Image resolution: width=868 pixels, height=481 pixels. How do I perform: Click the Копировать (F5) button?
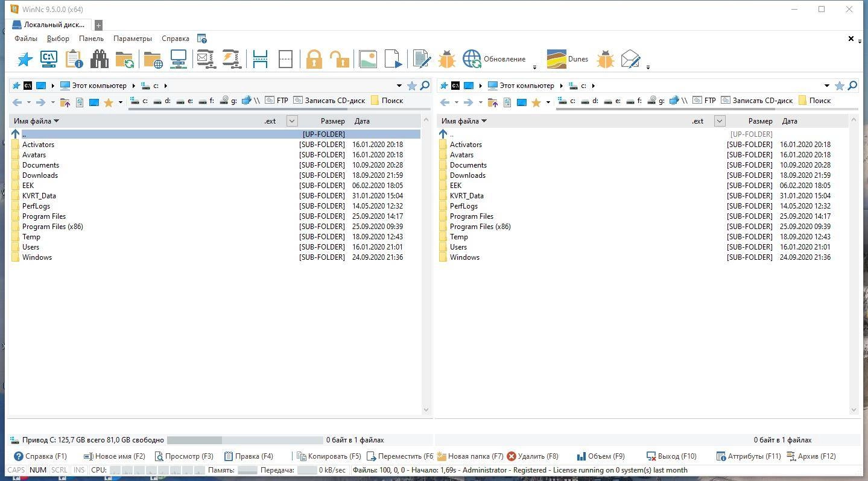tap(329, 456)
